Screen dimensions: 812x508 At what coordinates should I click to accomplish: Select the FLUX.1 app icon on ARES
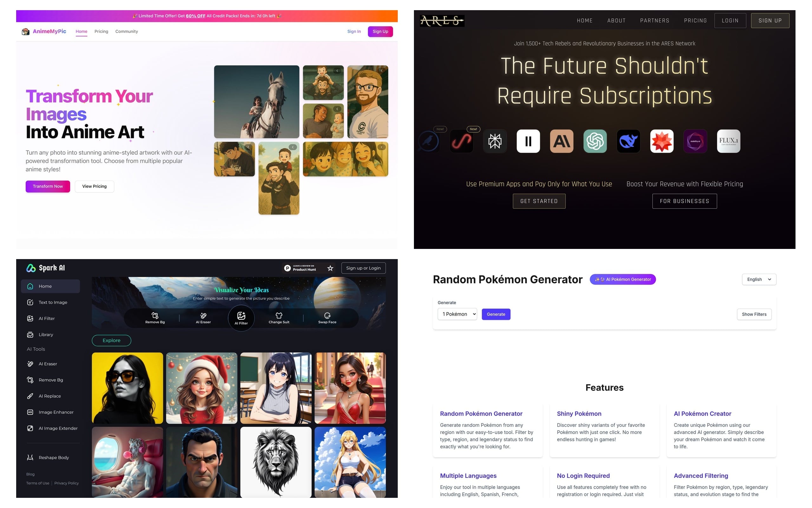[x=729, y=141]
